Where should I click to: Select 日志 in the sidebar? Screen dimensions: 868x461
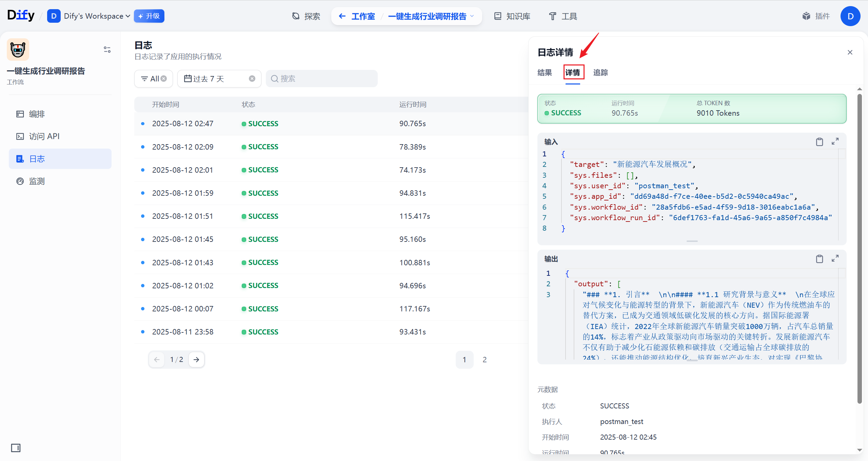pyautogui.click(x=60, y=159)
